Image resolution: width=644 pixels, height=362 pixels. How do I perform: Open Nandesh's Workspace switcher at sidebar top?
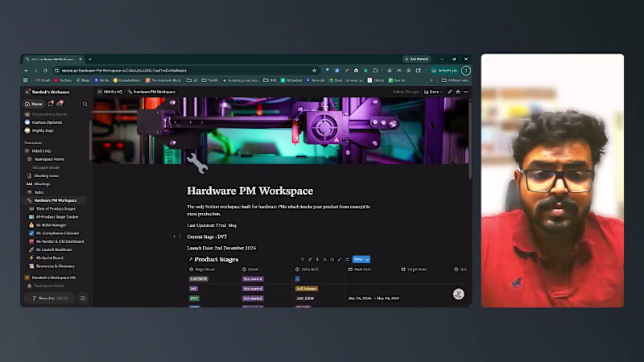point(47,92)
